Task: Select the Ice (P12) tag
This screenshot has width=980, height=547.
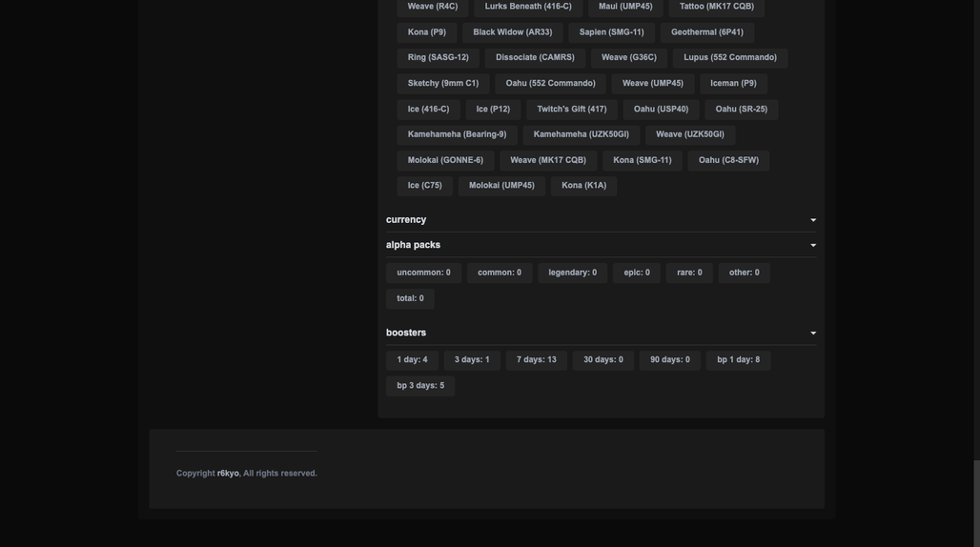Action: tap(493, 110)
